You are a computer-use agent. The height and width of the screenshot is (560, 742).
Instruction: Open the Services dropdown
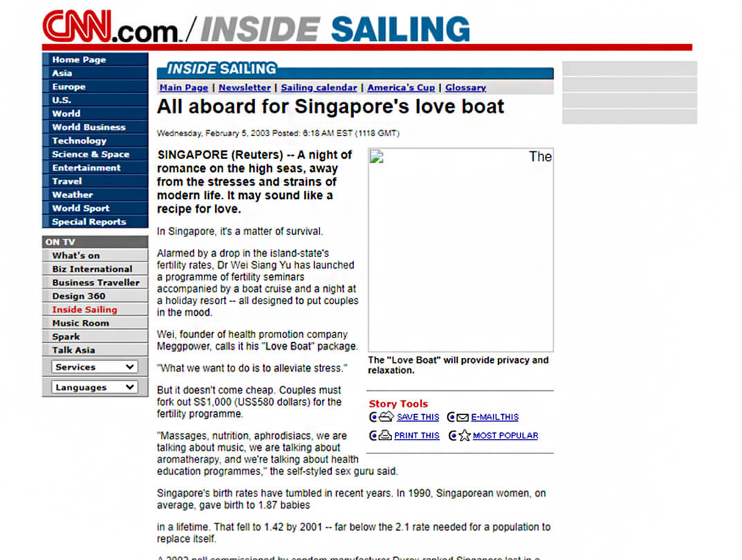point(95,367)
